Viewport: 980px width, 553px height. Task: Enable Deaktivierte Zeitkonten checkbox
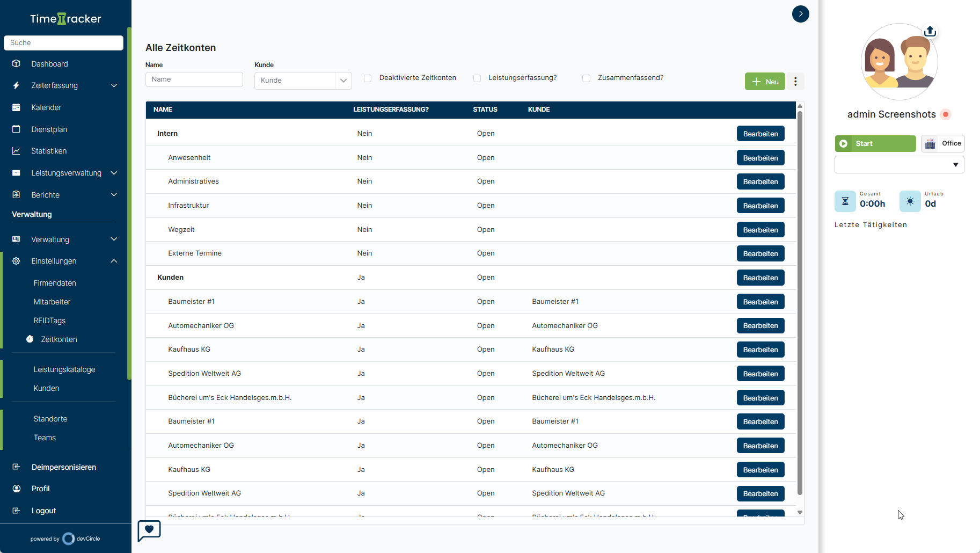[x=368, y=78]
